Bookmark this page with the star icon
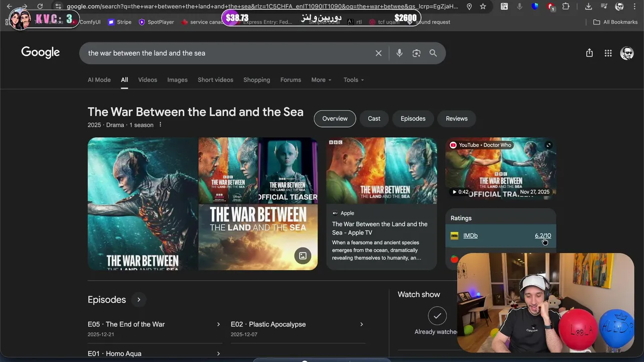644x362 pixels. [483, 7]
